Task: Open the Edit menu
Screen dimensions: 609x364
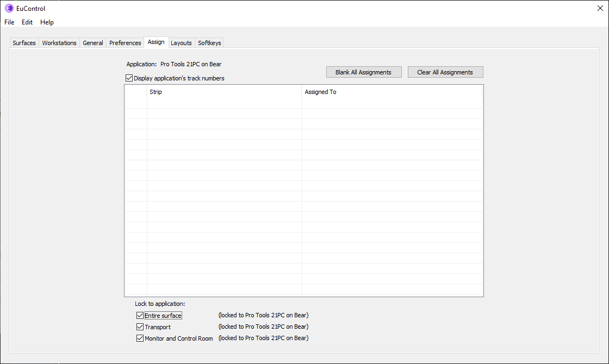Action: 27,22
